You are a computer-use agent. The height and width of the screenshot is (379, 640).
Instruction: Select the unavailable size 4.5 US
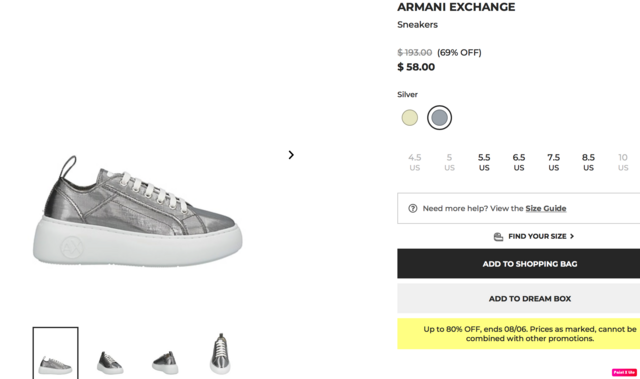point(415,162)
